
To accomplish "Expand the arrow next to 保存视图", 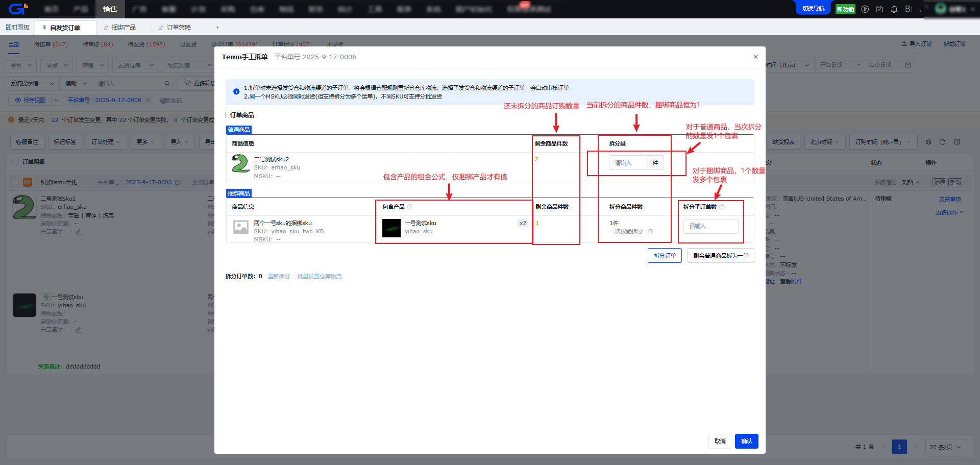I will click(57, 100).
